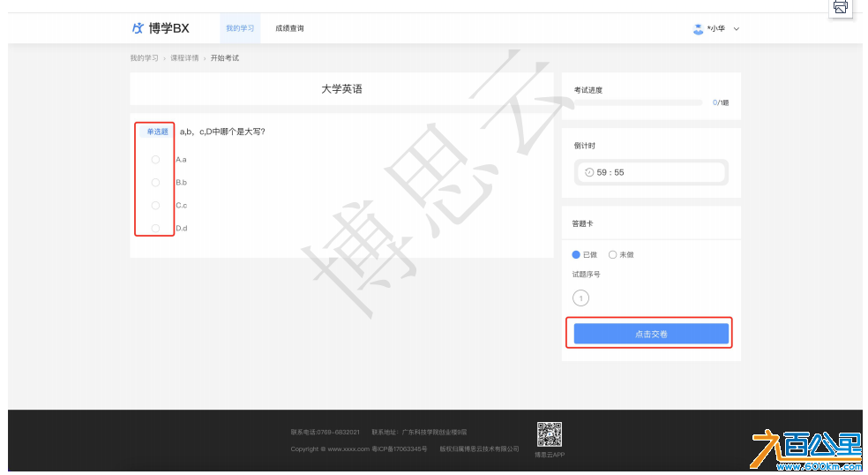The height and width of the screenshot is (475, 868).
Task: Click the 博学BX logo
Action: (x=161, y=28)
